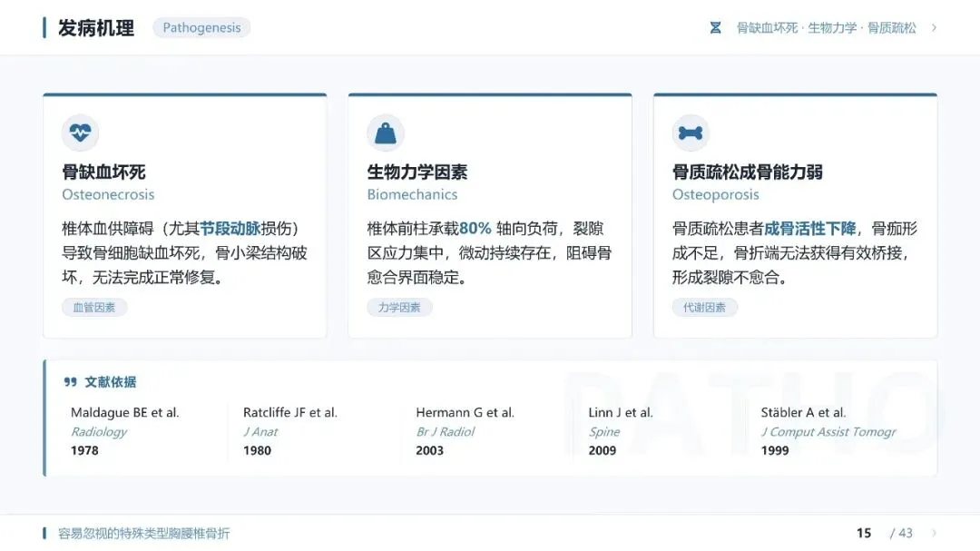Select the Pathogenesis tag pill

point(201,27)
